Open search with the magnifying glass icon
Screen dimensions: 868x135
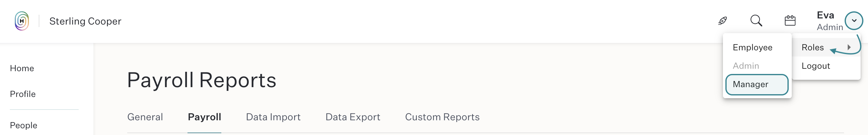[x=756, y=21]
